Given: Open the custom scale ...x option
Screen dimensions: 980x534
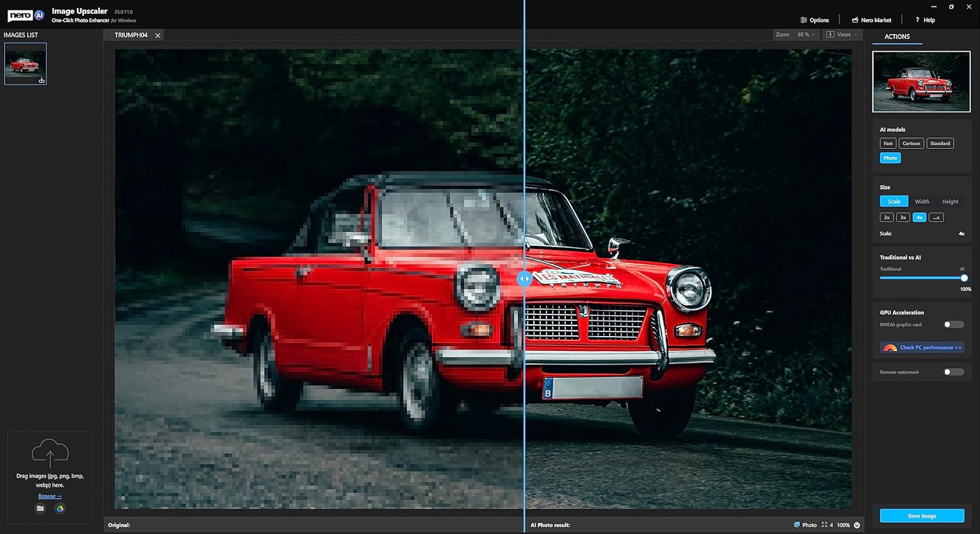Looking at the screenshot, I should point(936,218).
